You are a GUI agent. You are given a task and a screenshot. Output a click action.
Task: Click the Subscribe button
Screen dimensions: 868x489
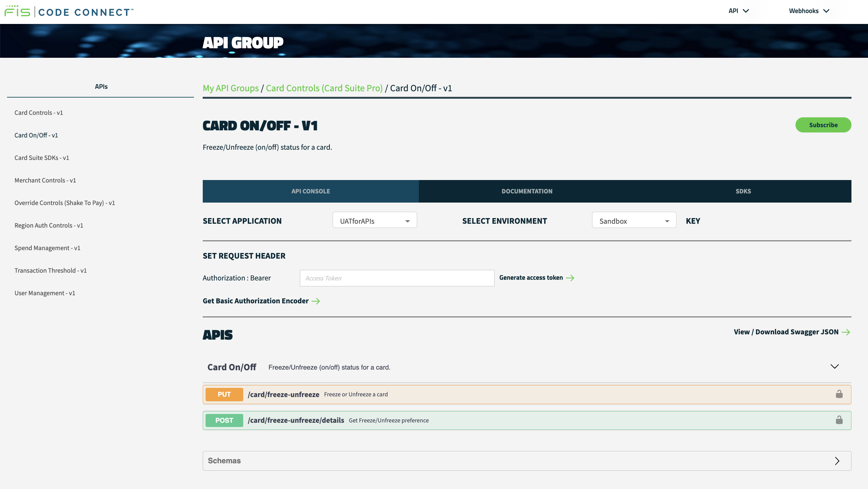click(823, 125)
